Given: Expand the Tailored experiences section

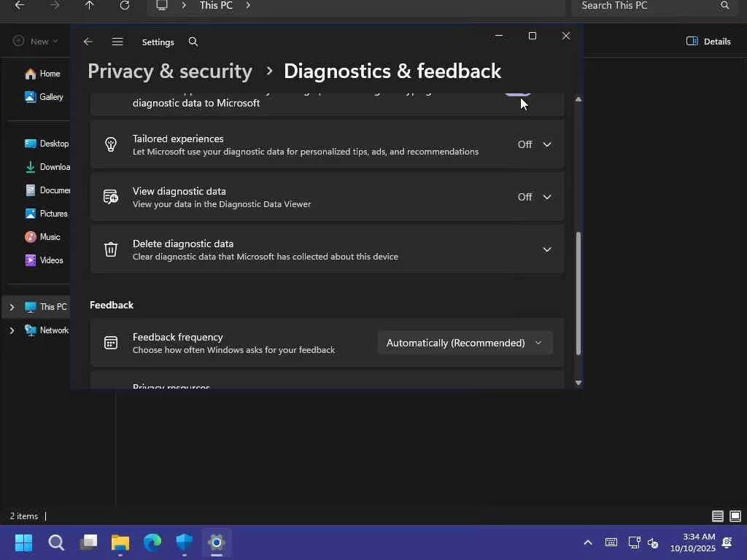Looking at the screenshot, I should tap(546, 144).
